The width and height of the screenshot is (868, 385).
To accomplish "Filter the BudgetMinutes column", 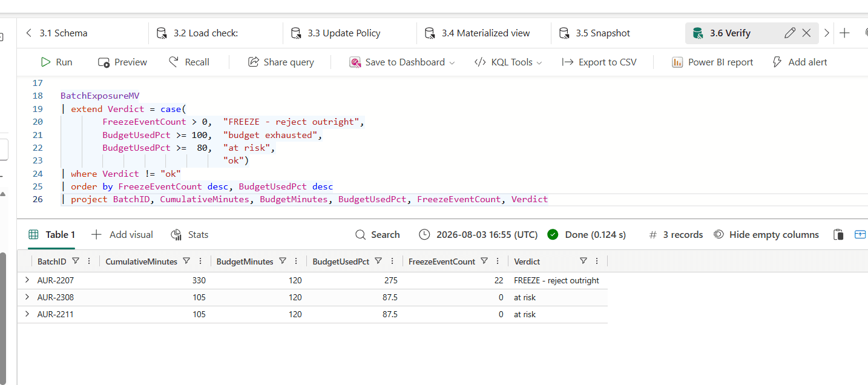I will coord(283,261).
